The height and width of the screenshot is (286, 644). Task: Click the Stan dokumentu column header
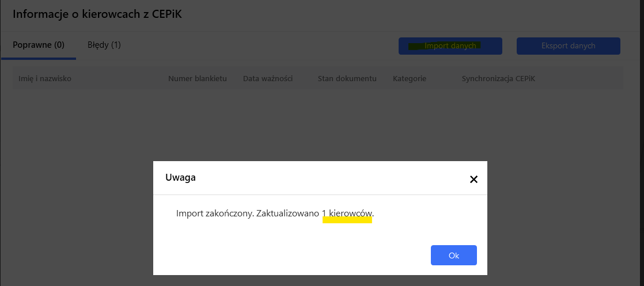pos(347,78)
